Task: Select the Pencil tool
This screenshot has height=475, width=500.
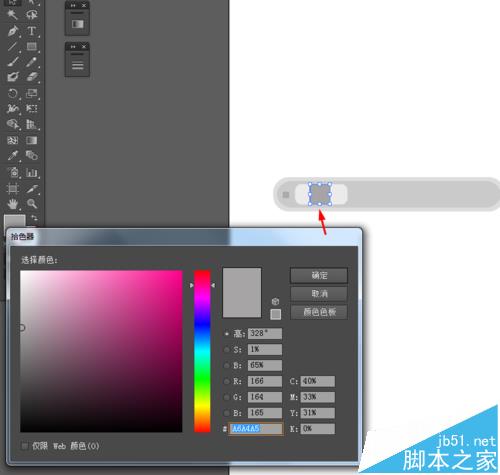Action: tap(32, 62)
